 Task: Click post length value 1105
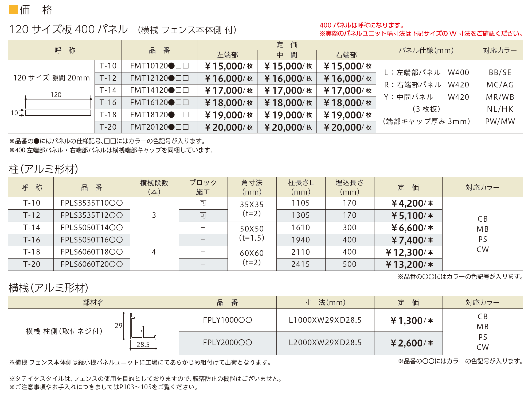pos(301,203)
